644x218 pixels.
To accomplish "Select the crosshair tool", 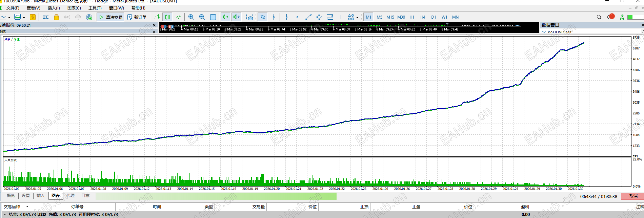I will pyautogui.click(x=274, y=17).
